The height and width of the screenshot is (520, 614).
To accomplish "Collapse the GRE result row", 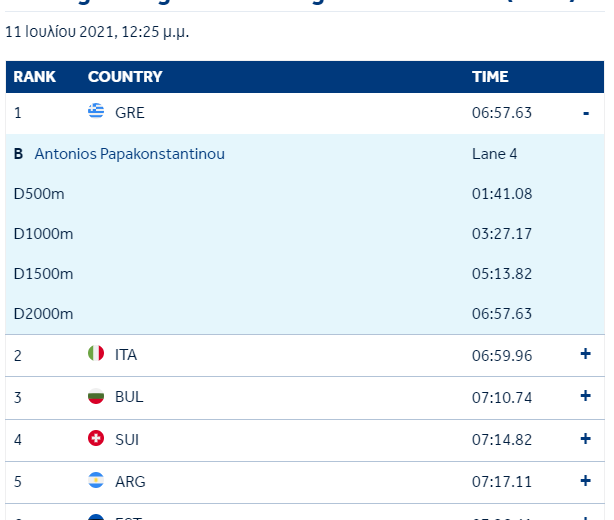I will click(x=586, y=113).
